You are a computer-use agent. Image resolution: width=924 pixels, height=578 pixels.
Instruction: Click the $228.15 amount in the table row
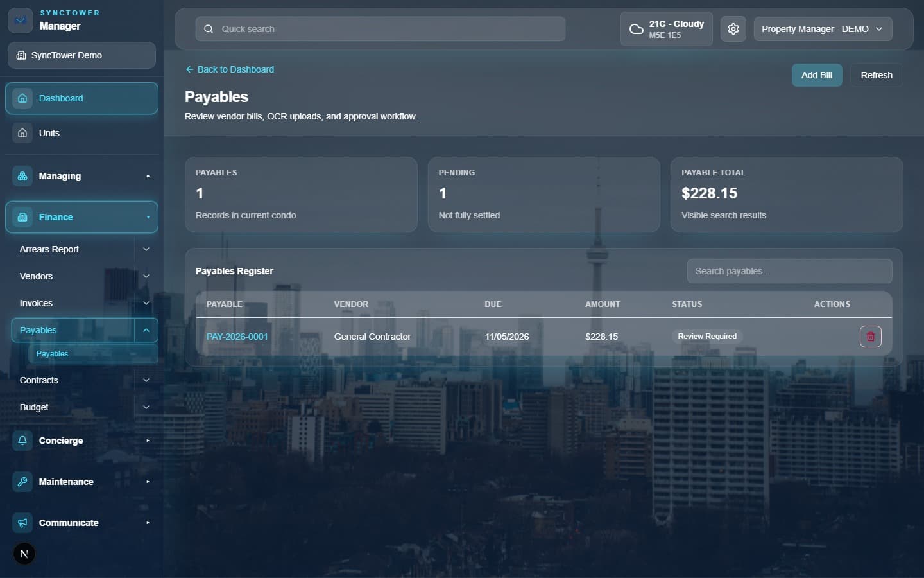(x=602, y=337)
